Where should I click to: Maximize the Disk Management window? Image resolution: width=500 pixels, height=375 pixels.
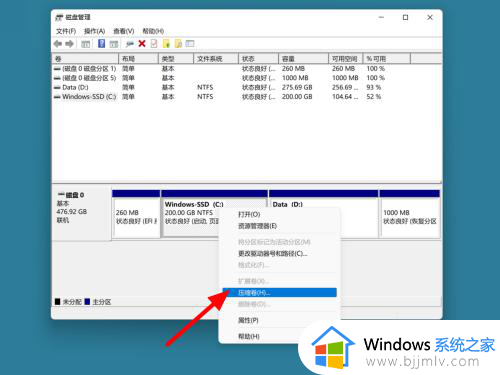click(x=405, y=17)
